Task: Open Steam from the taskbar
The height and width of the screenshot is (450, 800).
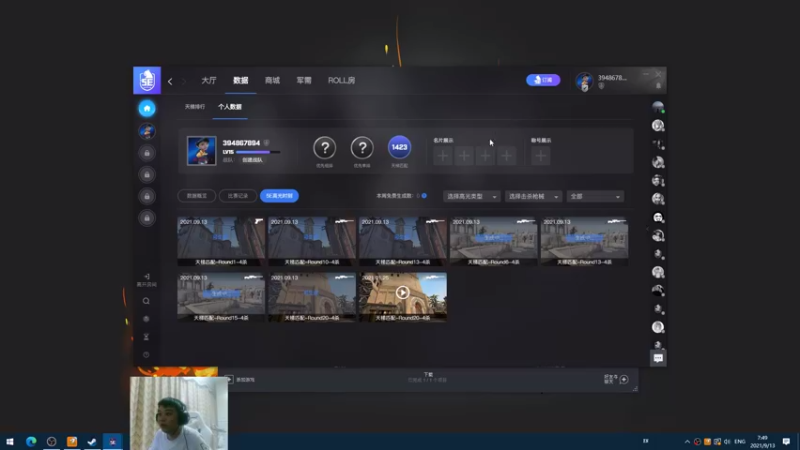Action: (92, 441)
